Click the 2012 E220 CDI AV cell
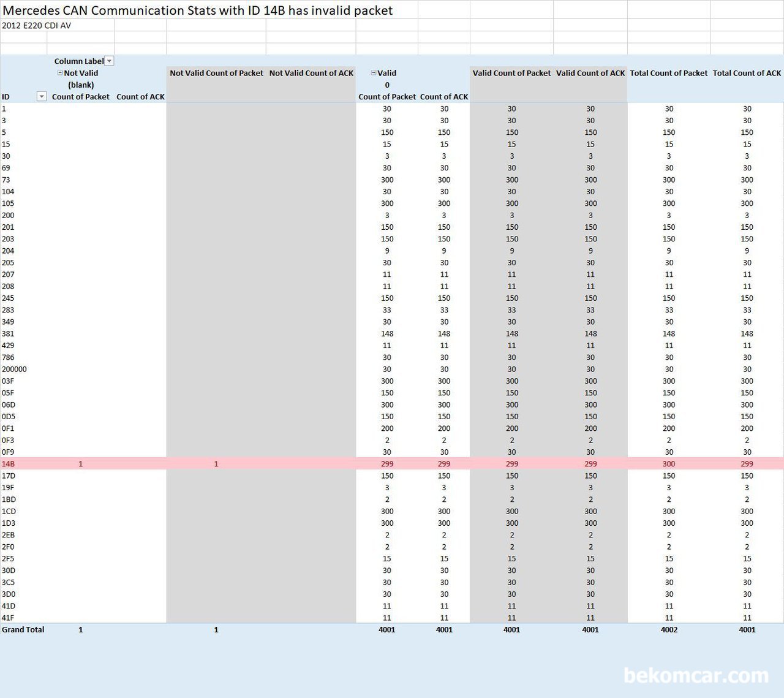 tap(37, 26)
